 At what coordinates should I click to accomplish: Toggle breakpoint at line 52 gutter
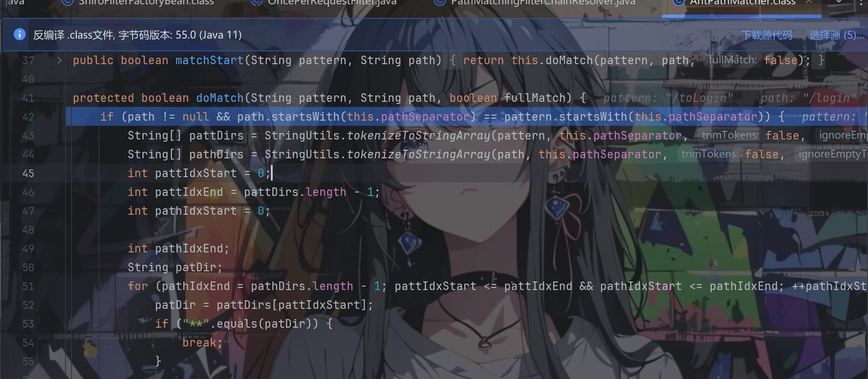coord(28,305)
